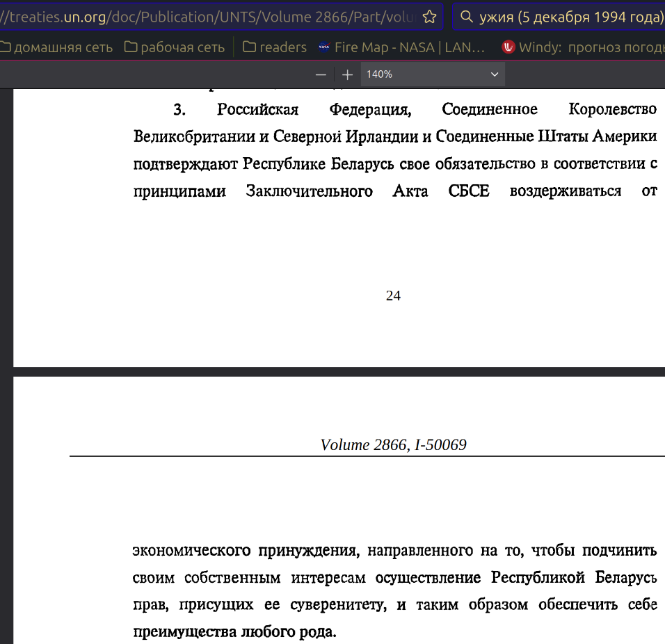Open the рабочая сеть bookmarks folder

click(x=175, y=47)
